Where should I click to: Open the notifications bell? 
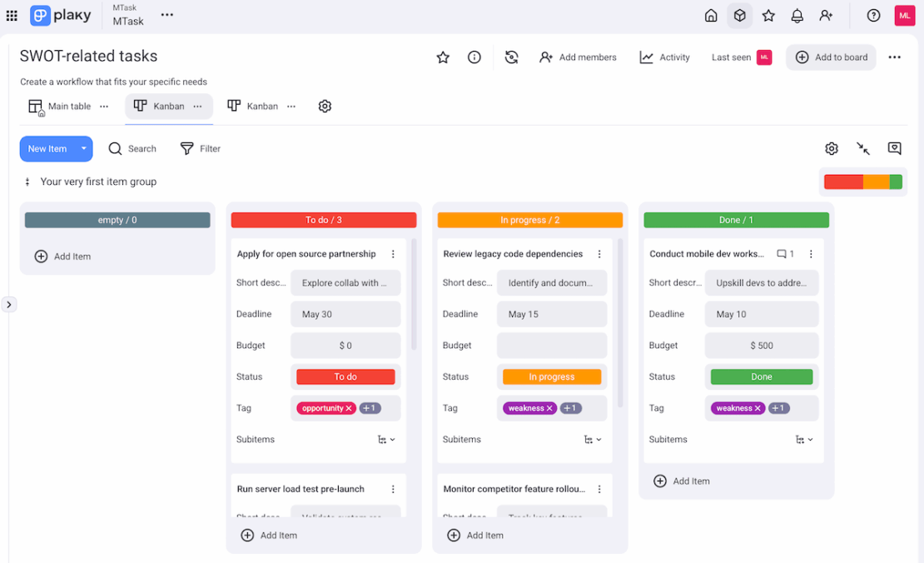(x=797, y=15)
